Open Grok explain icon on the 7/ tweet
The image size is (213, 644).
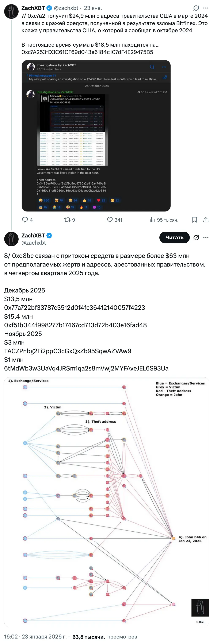pos(196,8)
